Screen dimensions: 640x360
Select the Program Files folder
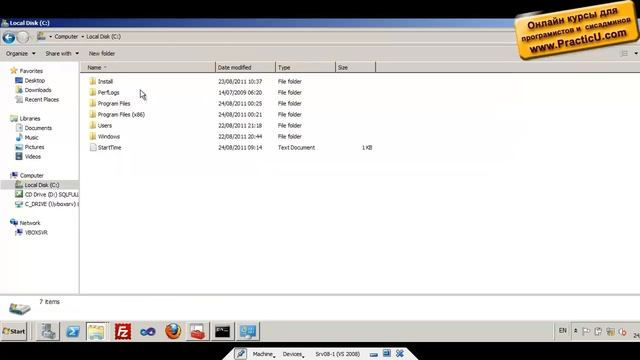pos(109,104)
